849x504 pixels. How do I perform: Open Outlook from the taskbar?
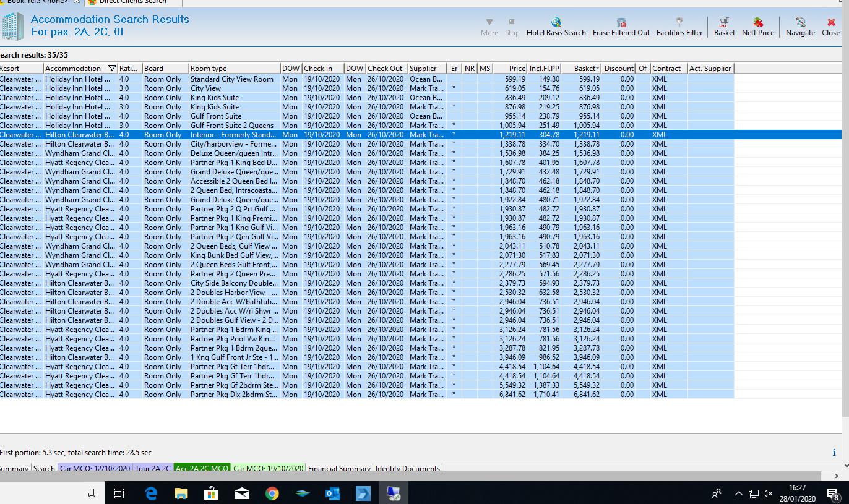click(332, 493)
